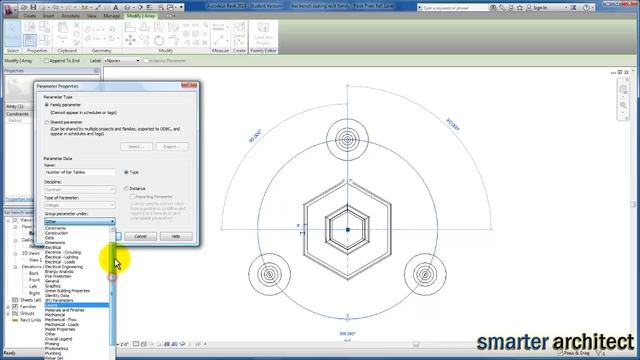Choose 'Materials and Finishes' from group list
The width and height of the screenshot is (640, 360).
tap(64, 310)
